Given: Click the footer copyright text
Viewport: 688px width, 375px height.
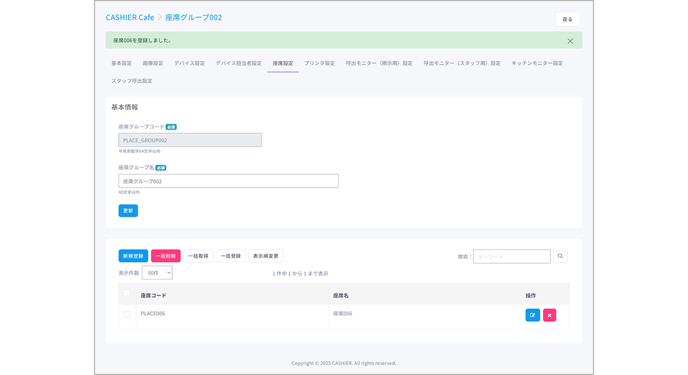Looking at the screenshot, I should (344, 363).
